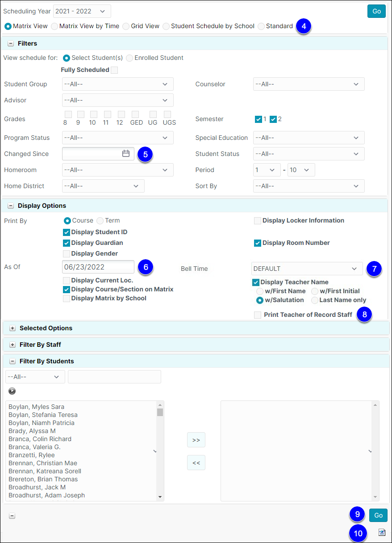Viewport: 392px width, 543px height.
Task: Collapse the Filters section minus icon
Action: 11,43
